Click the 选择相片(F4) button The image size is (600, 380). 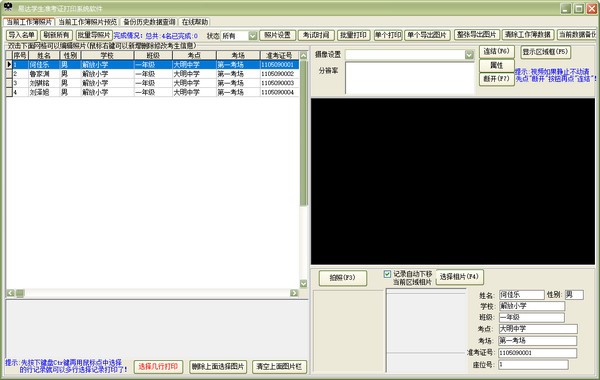459,276
